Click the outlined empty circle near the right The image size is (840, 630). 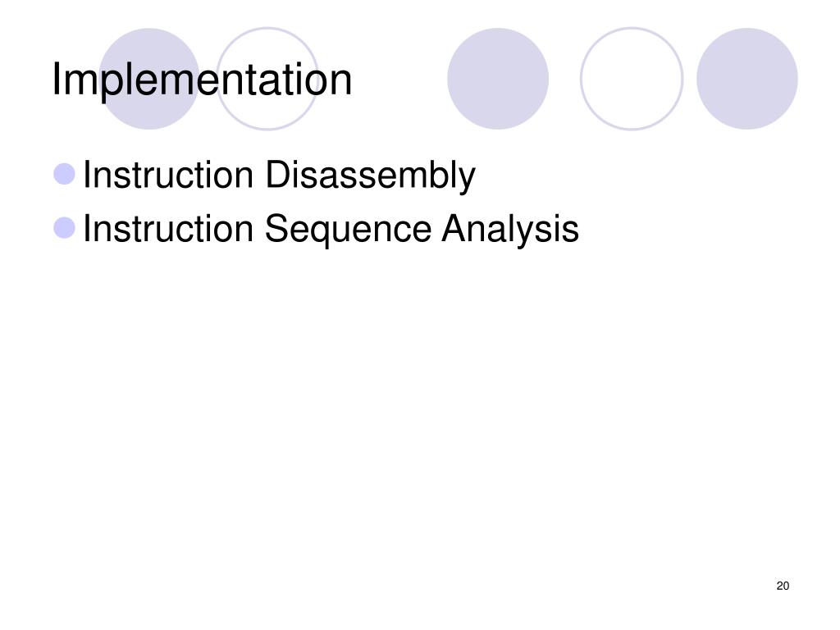(632, 79)
